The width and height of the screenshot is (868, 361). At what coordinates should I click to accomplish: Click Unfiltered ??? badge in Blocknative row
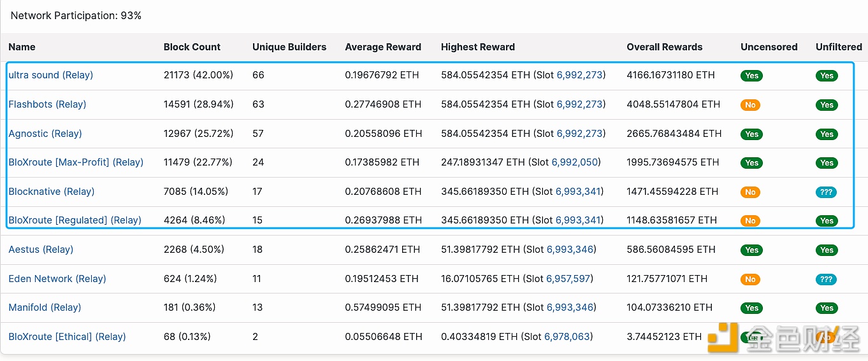[827, 192]
